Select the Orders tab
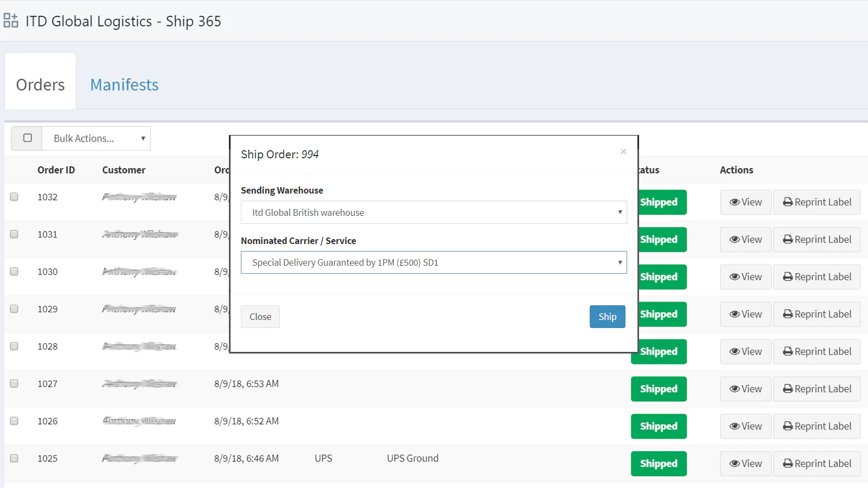Viewport: 868px width, 488px height. [40, 85]
